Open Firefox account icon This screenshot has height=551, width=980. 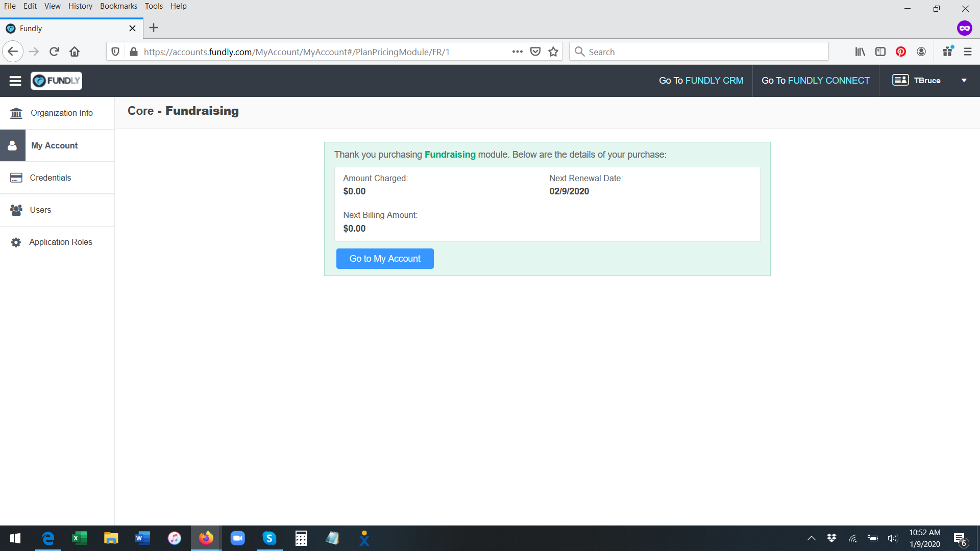921,52
